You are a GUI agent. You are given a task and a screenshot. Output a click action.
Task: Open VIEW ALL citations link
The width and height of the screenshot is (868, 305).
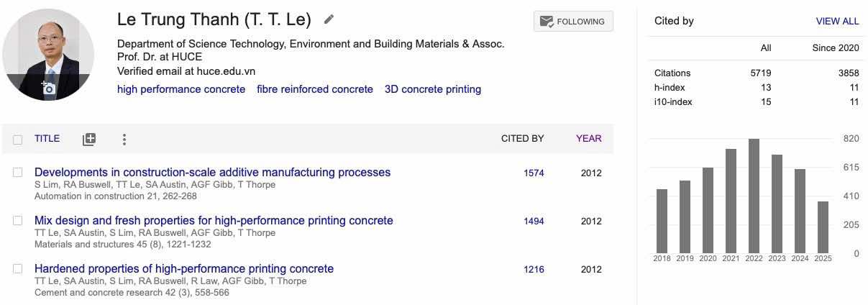(837, 21)
